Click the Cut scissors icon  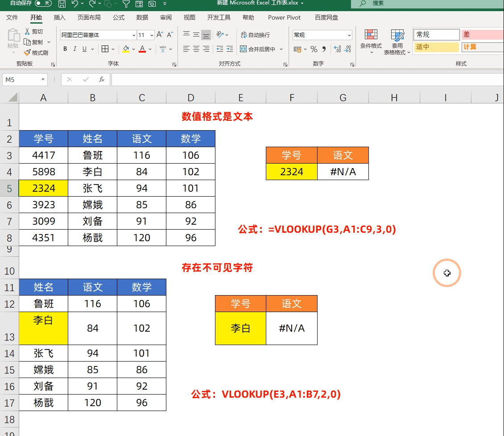click(x=28, y=31)
